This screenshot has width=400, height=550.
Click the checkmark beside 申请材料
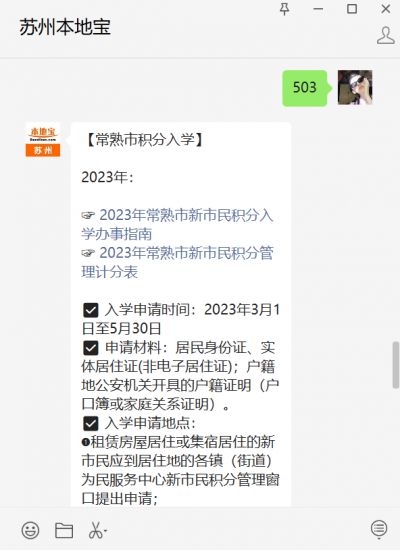91,348
